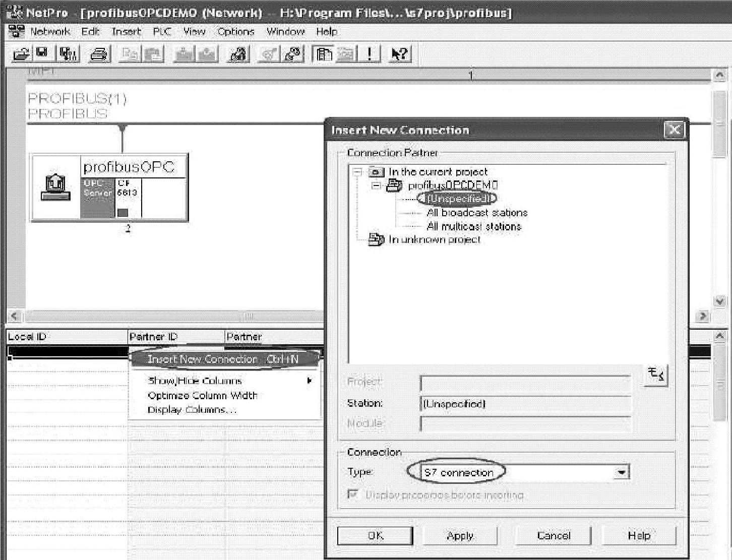Image resolution: width=732 pixels, height=560 pixels.
Task: Collapse the profibusOPCDEMO tree node
Action: (x=376, y=186)
